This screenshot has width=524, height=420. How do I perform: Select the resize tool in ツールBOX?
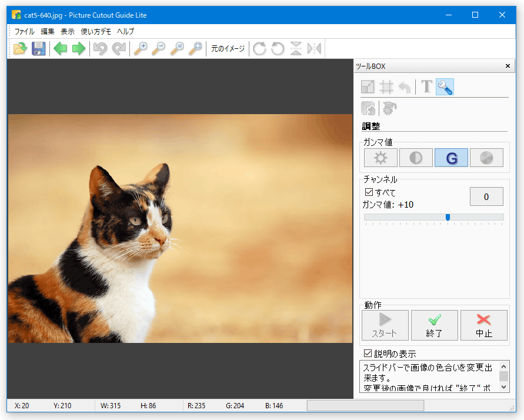[368, 87]
